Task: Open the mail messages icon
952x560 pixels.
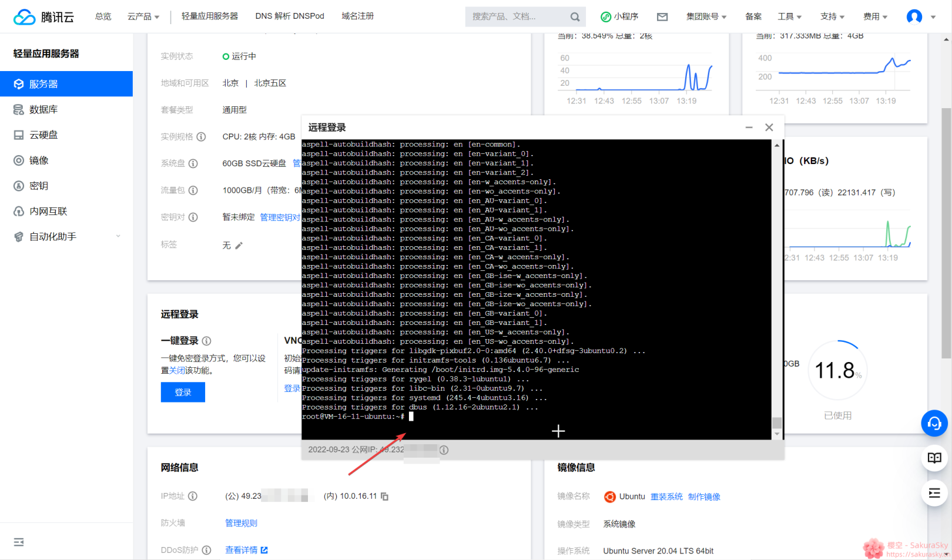Action: (x=662, y=16)
